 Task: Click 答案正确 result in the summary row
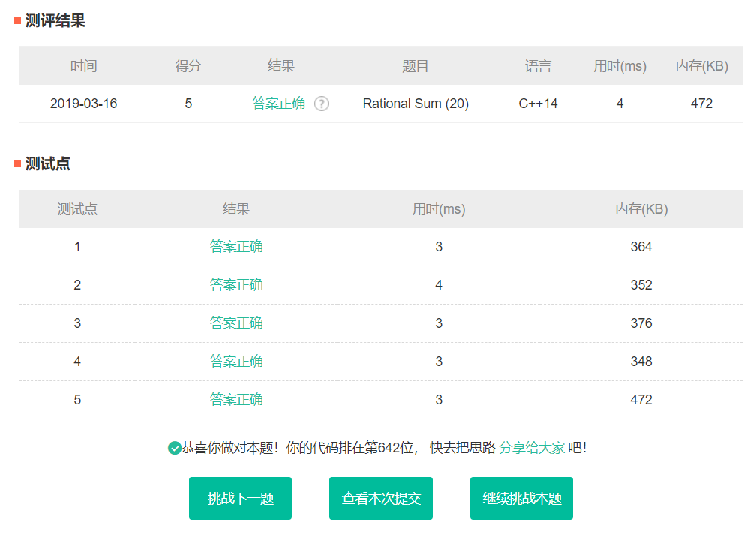coord(279,103)
